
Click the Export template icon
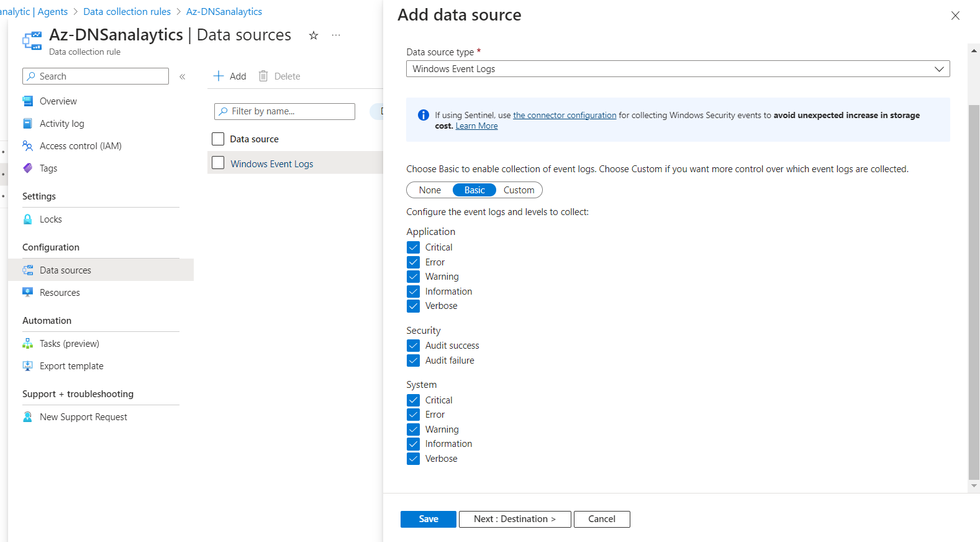28,366
